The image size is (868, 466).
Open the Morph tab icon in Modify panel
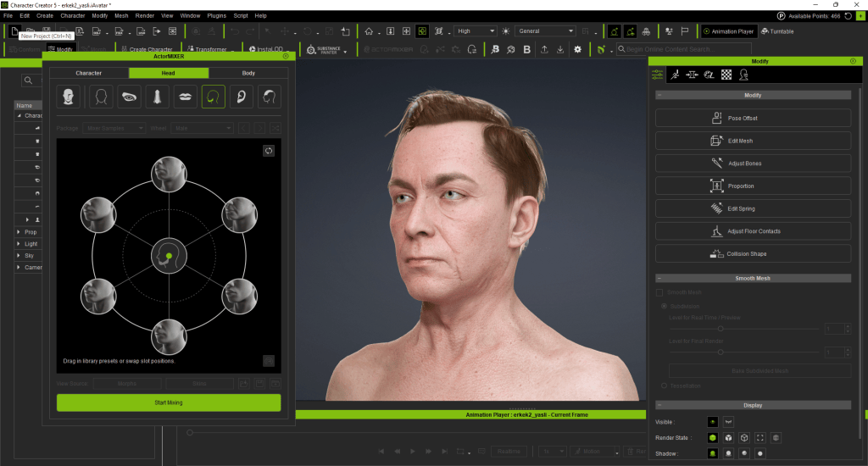click(x=692, y=75)
